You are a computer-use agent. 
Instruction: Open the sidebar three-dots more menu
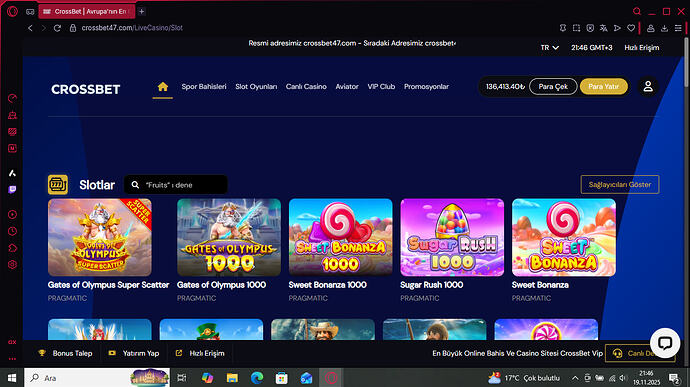point(12,359)
